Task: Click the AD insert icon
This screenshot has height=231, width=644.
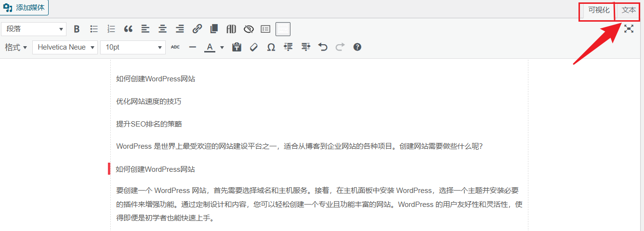Action: pyautogui.click(x=231, y=29)
